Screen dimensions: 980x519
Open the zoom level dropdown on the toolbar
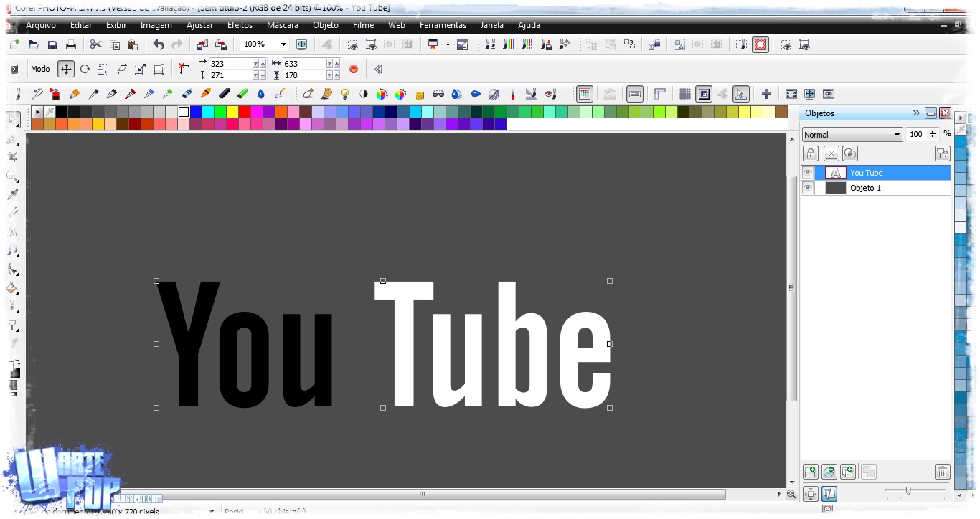[284, 44]
